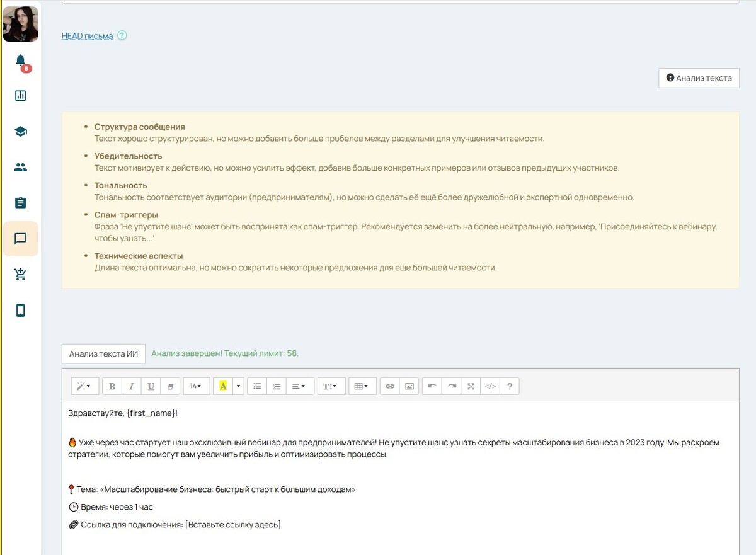Toggle bold formatting in editor toolbar
Image resolution: width=756 pixels, height=555 pixels.
pyautogui.click(x=112, y=386)
